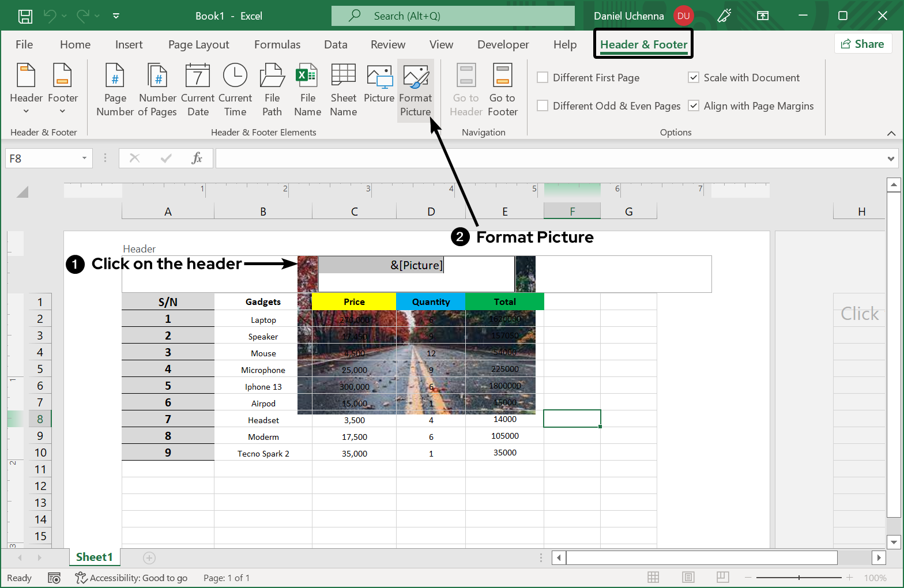Uncheck Scale with Document option

[x=694, y=78]
